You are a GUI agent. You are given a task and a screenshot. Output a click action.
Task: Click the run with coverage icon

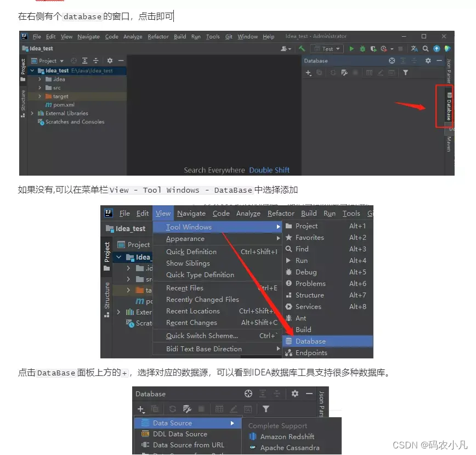[x=374, y=48]
